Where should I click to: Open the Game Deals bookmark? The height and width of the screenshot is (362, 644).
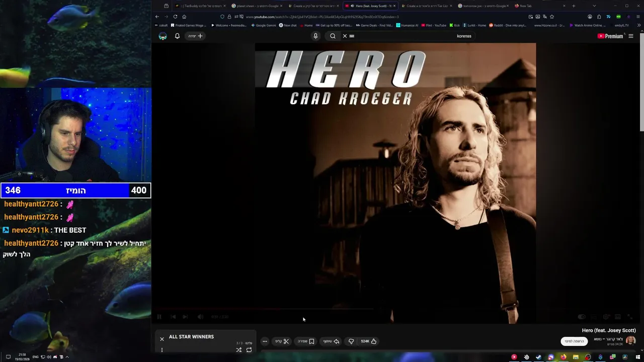point(374,25)
